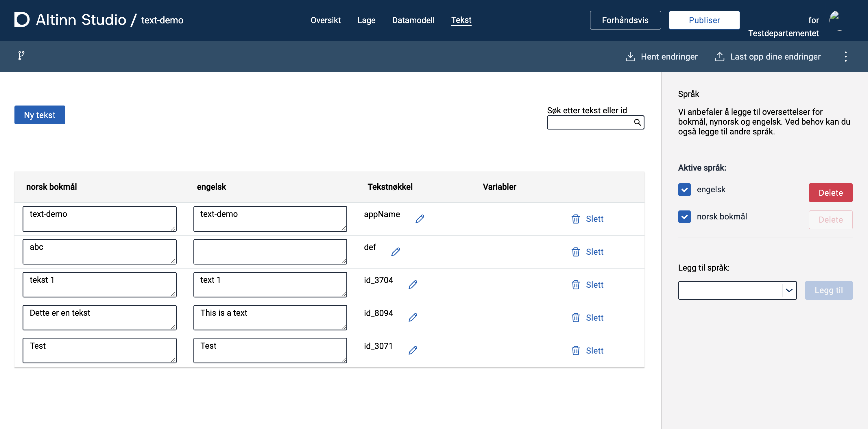Click edit pencil for id_3704

point(413,284)
